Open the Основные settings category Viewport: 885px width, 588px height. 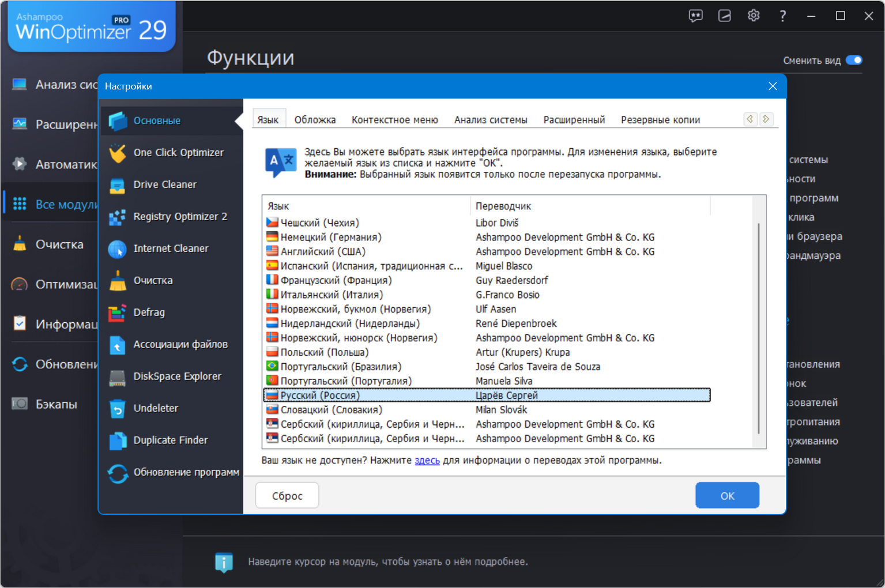[x=171, y=120]
